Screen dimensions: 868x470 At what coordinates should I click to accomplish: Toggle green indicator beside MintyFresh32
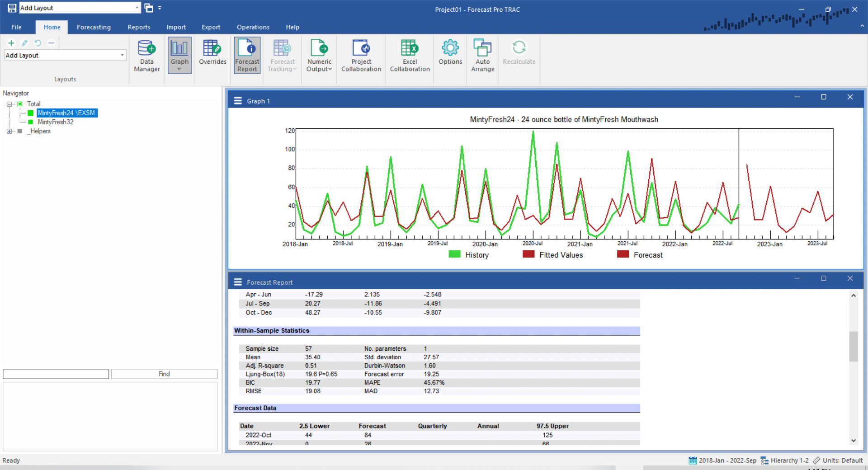31,122
